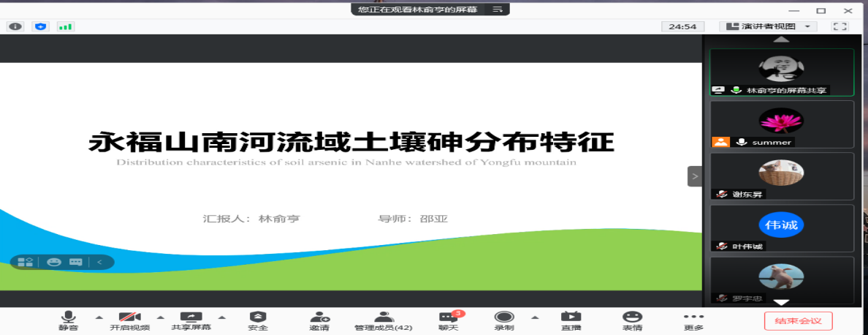
Task: Open the sharing banner options menu icon
Action: pos(498,10)
